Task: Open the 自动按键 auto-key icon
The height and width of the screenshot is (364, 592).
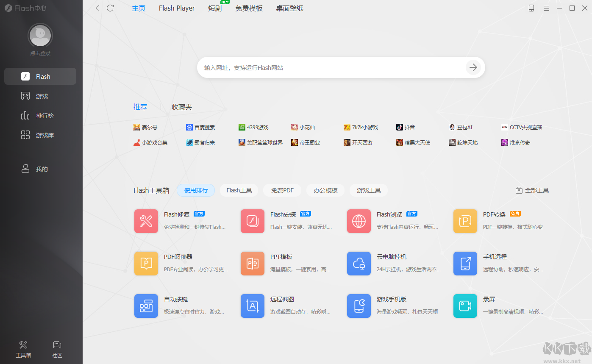Action: 146,306
